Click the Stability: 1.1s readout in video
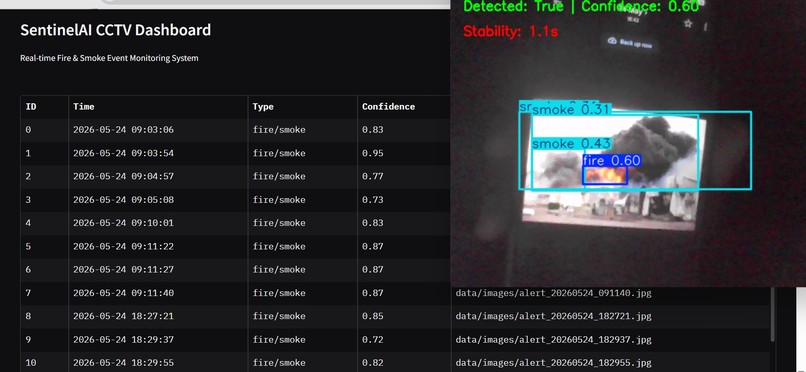 pos(510,31)
